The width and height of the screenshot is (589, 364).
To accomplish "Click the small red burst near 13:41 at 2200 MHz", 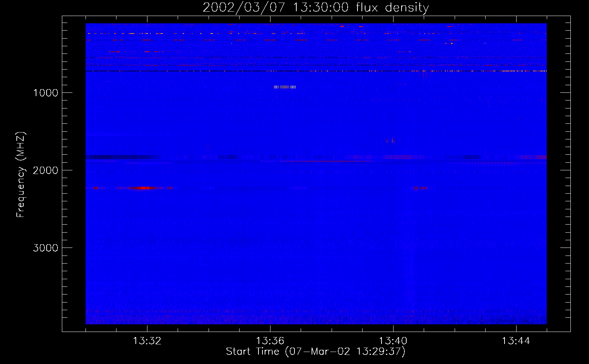I will 420,188.
